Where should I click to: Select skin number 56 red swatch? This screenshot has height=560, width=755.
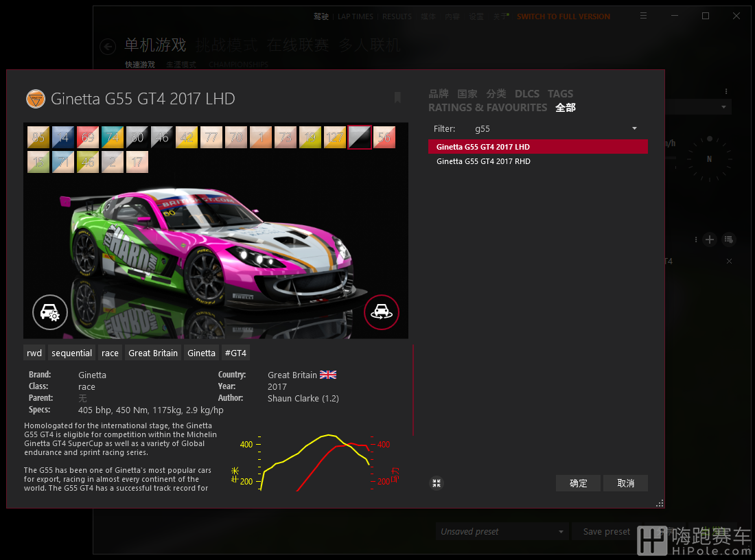click(x=384, y=137)
